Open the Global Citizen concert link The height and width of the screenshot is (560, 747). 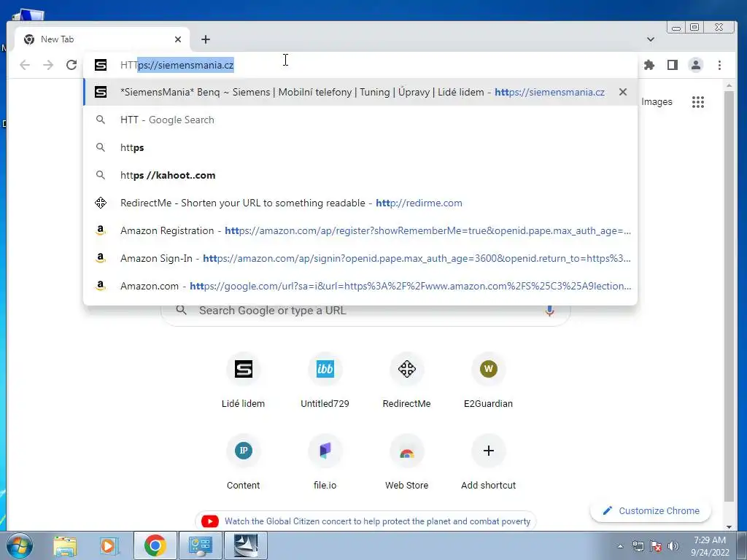click(x=377, y=521)
